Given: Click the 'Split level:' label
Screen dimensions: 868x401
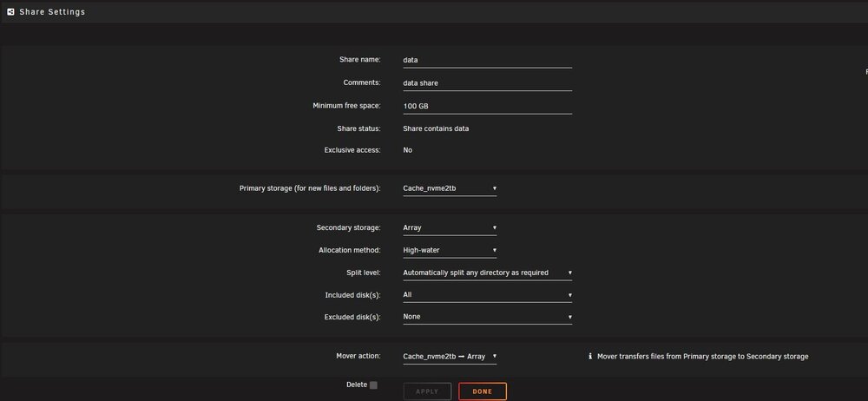Looking at the screenshot, I should 363,273.
